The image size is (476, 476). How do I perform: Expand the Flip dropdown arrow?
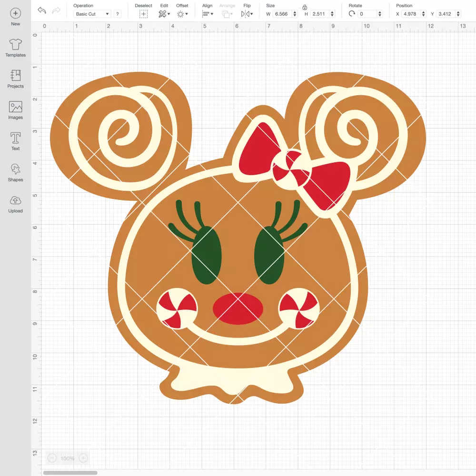click(x=252, y=14)
